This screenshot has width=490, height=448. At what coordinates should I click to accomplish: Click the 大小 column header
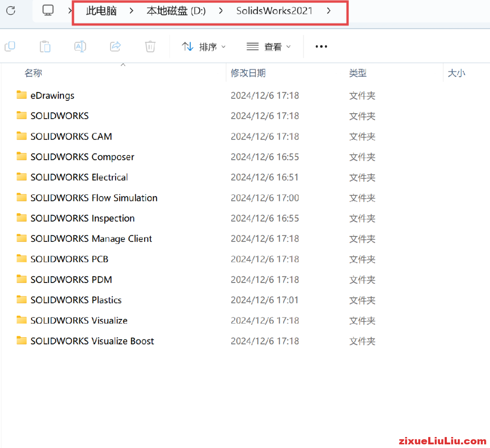(x=456, y=73)
